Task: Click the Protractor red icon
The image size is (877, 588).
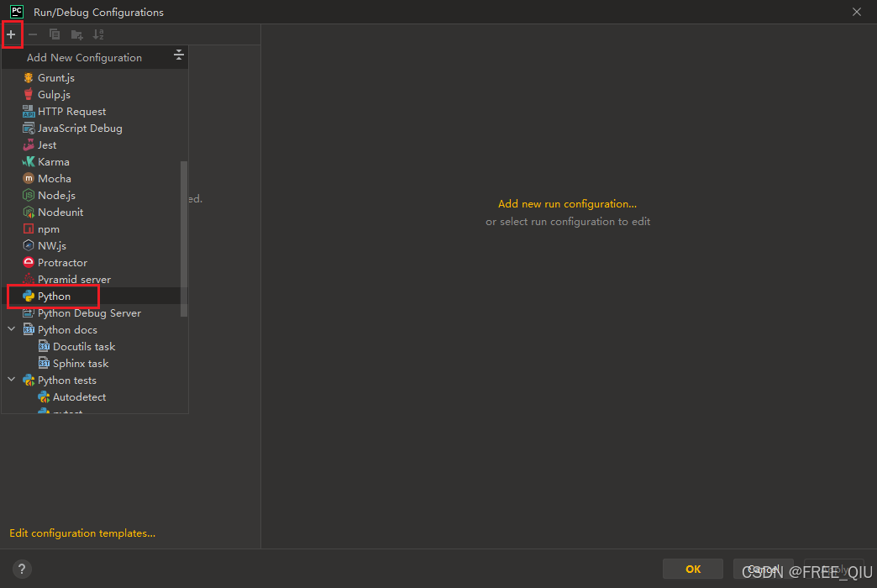Action: pyautogui.click(x=29, y=262)
